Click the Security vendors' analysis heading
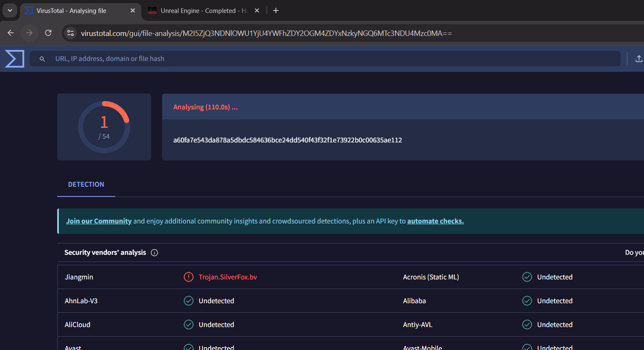644x350 pixels. pos(105,252)
